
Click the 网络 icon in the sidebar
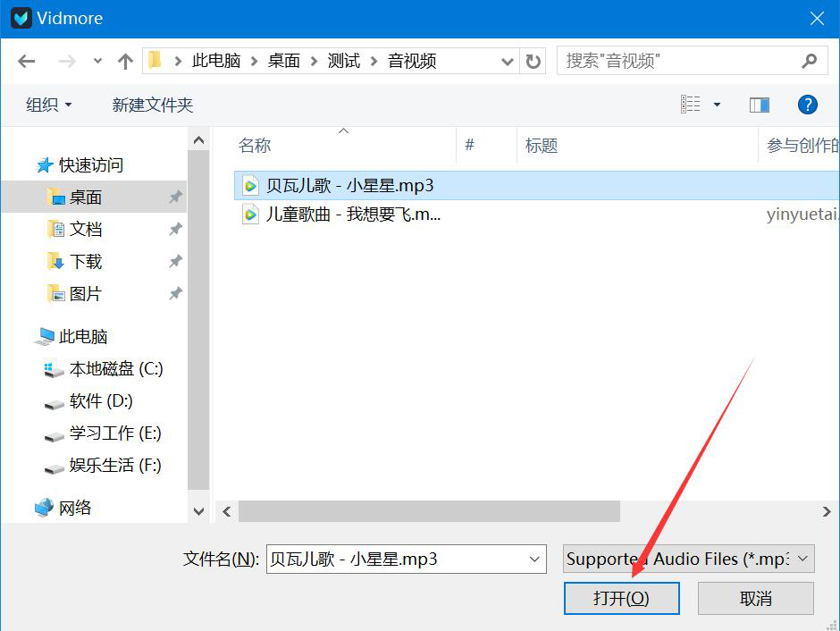coord(44,507)
